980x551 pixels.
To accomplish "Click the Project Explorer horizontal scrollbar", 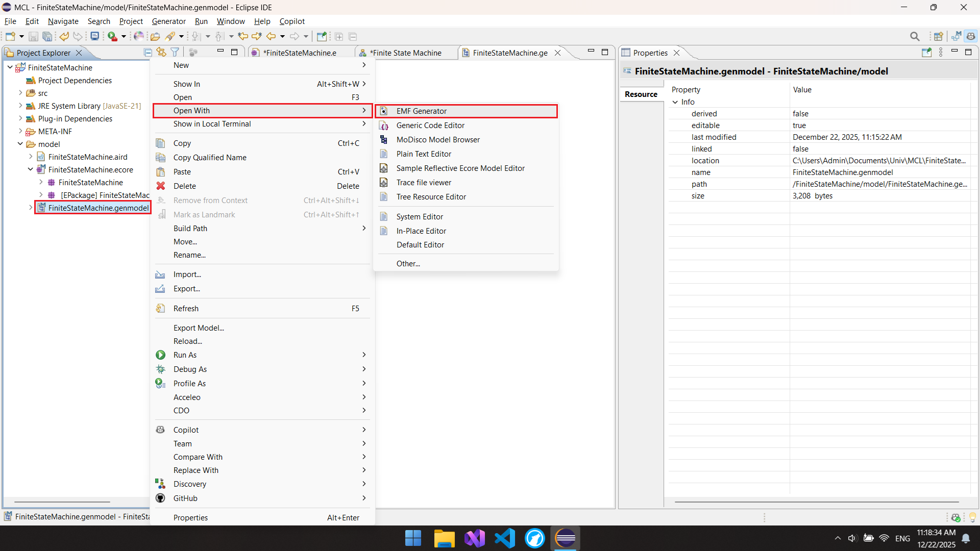I will 62,502.
